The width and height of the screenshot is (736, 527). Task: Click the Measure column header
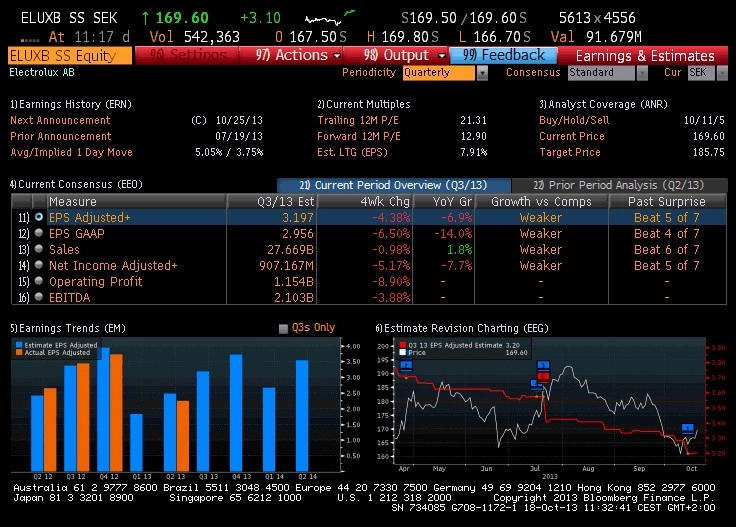(x=136, y=201)
